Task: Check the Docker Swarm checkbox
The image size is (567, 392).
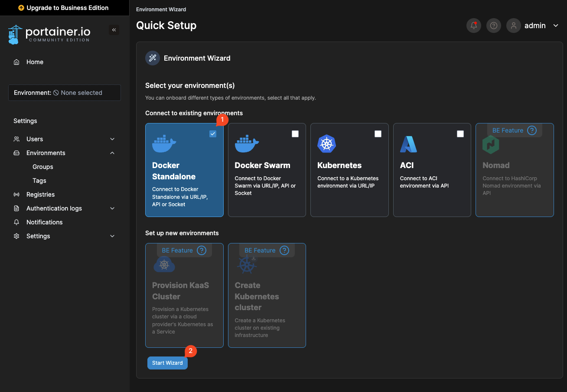Action: point(295,134)
